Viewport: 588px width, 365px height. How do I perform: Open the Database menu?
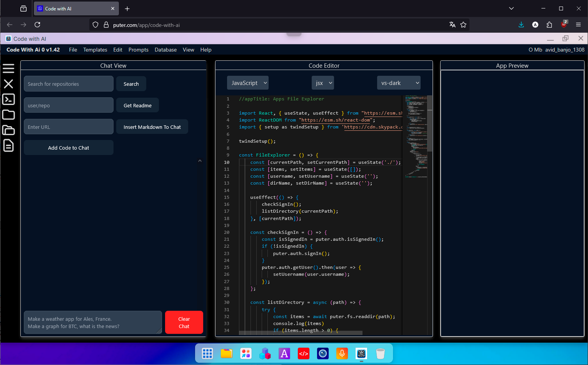click(x=165, y=50)
